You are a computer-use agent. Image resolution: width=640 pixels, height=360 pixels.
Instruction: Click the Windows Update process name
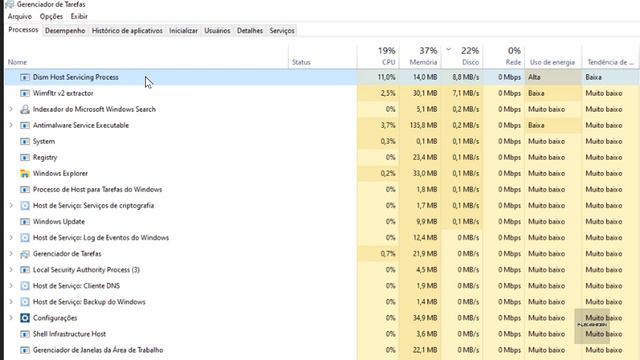(59, 222)
